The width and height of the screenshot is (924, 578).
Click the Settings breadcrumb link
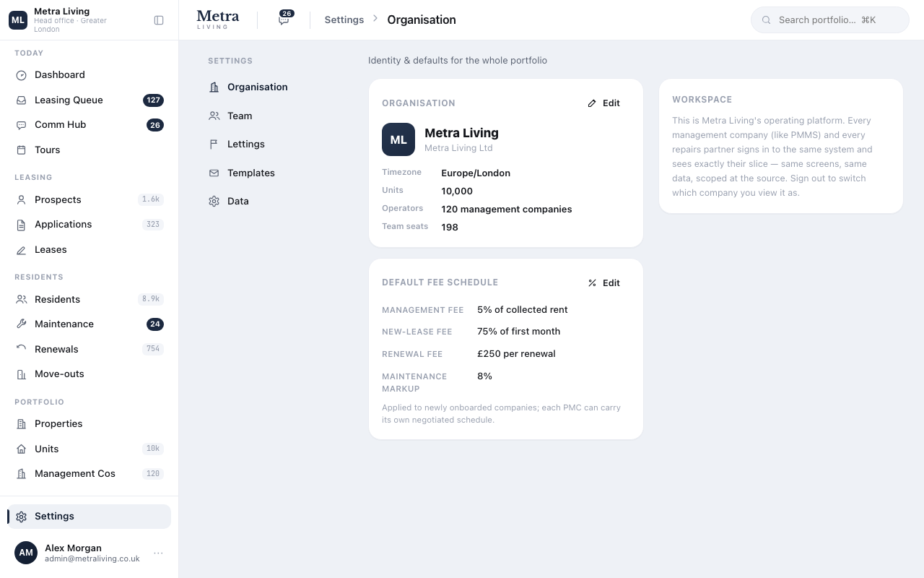[344, 20]
